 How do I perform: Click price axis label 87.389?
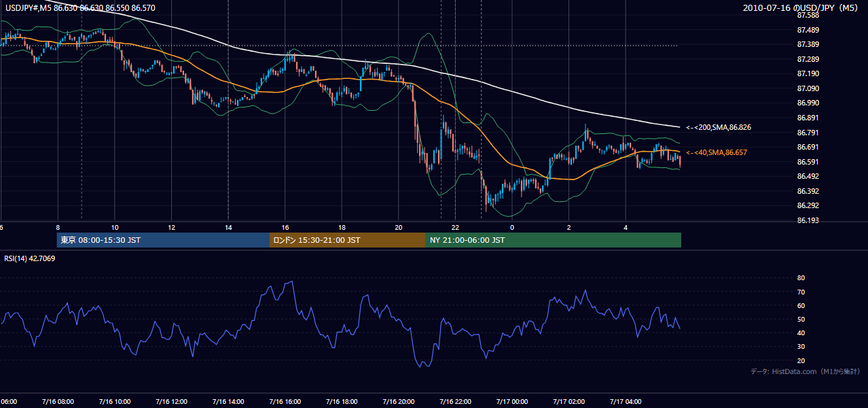(x=808, y=44)
